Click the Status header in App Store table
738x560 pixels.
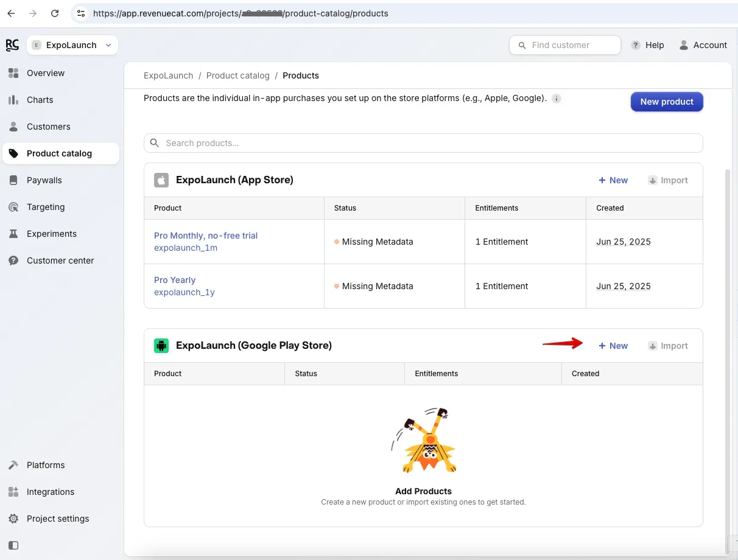[x=345, y=208]
